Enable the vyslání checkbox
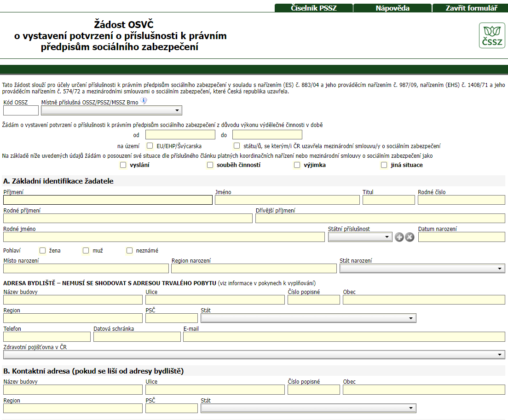508x420 pixels. click(123, 165)
